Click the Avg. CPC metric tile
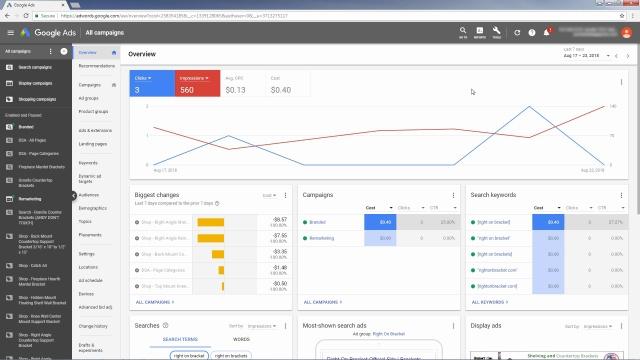 (x=242, y=84)
